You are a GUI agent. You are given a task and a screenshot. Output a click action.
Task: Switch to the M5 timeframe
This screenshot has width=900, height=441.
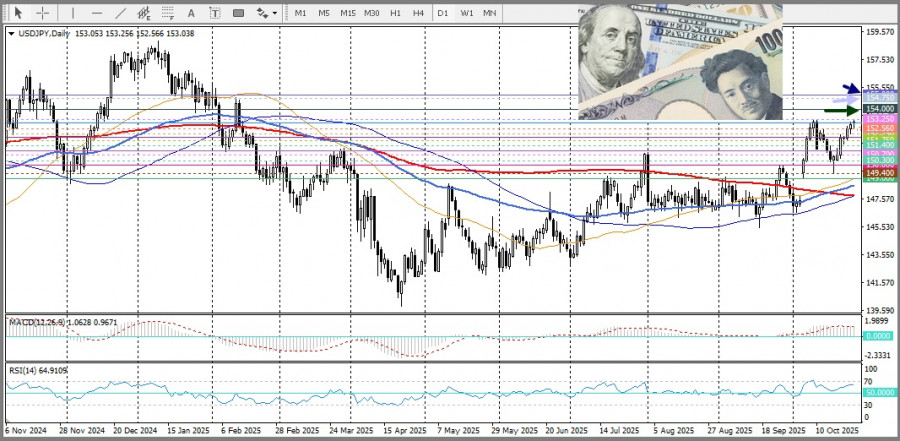point(324,13)
